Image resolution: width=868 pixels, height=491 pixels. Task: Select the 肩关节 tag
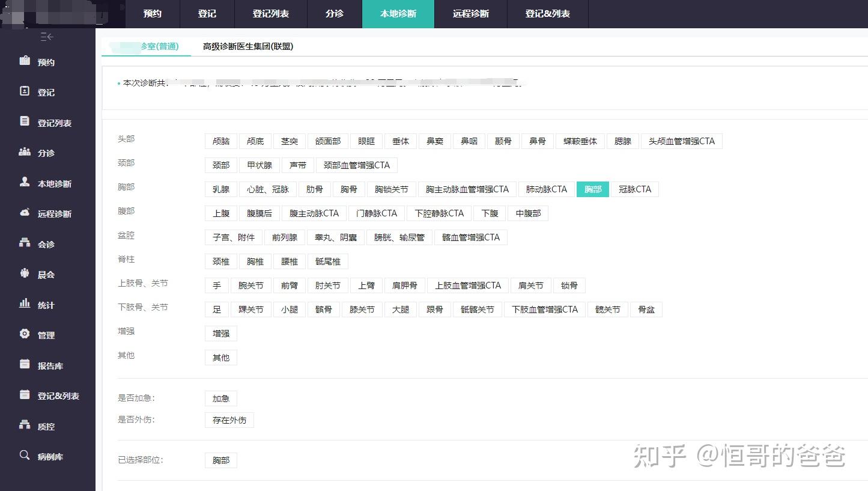coord(531,285)
